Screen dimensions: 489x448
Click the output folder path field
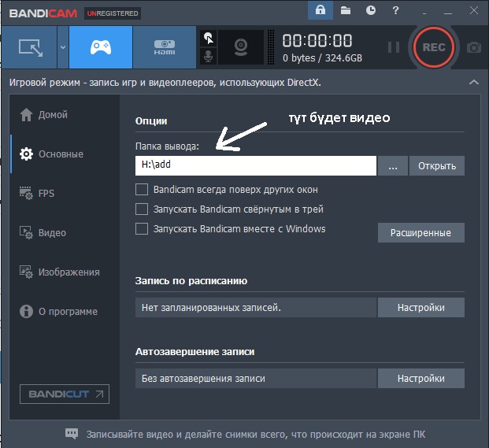click(256, 165)
